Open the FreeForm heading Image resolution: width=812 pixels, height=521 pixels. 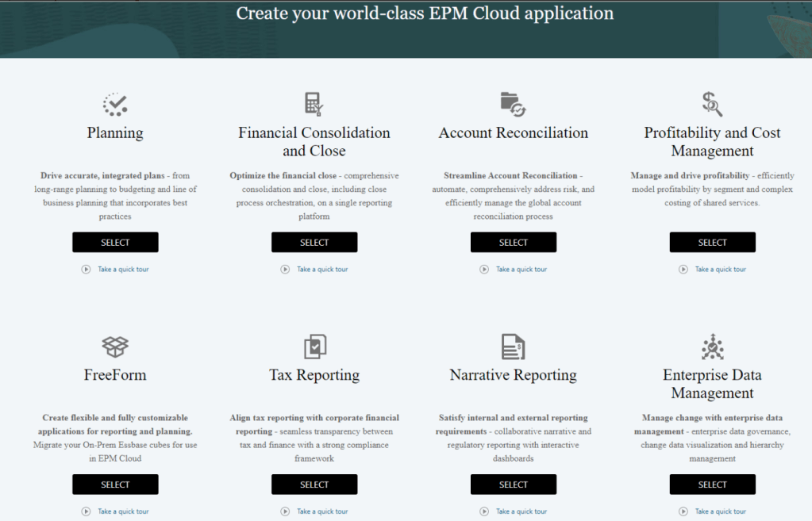(x=115, y=375)
